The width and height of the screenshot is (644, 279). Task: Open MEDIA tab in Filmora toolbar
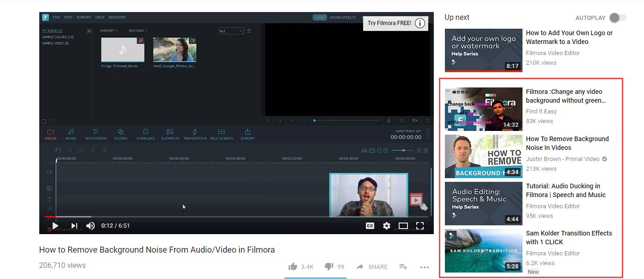(51, 135)
